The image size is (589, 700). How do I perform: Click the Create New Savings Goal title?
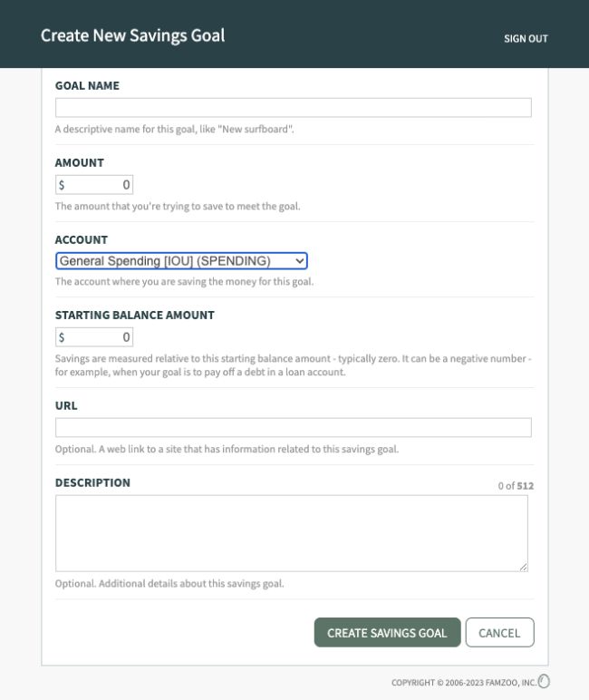[133, 35]
